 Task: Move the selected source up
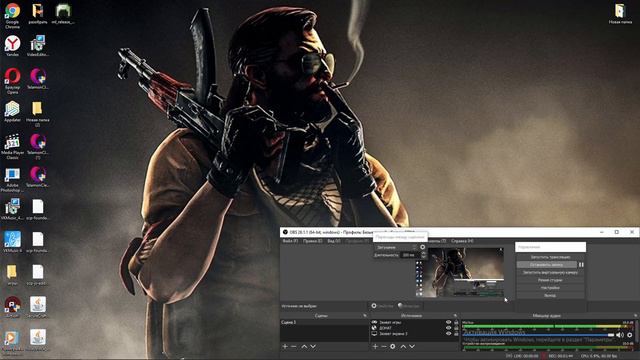[x=403, y=347]
